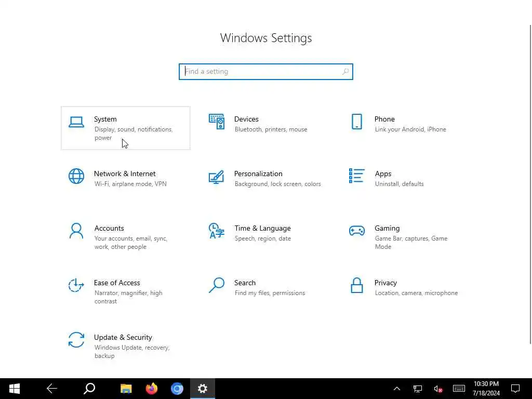The image size is (532, 399).
Task: Click the Update & Security arrows icon
Action: point(76,340)
